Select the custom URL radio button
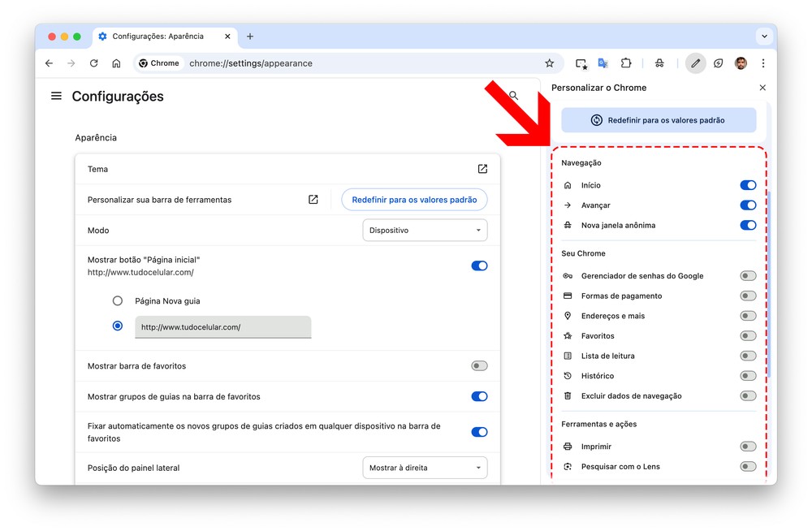This screenshot has width=812, height=531. coord(118,326)
